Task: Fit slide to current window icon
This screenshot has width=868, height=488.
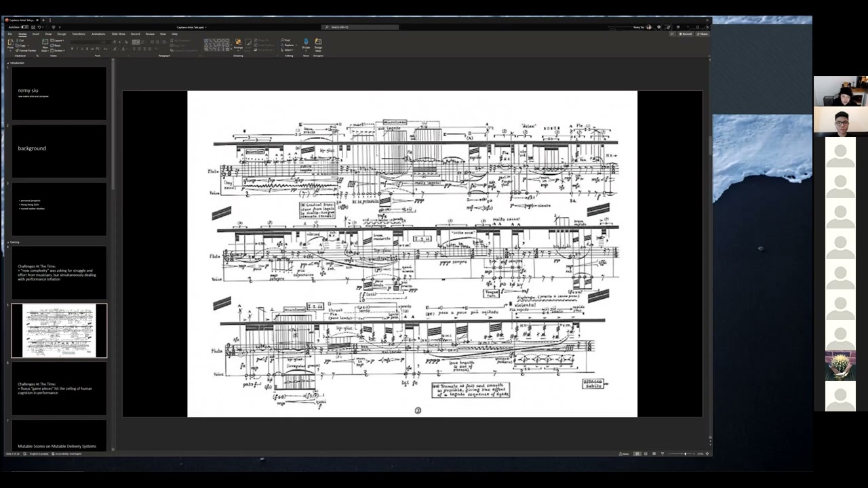Action: point(706,453)
